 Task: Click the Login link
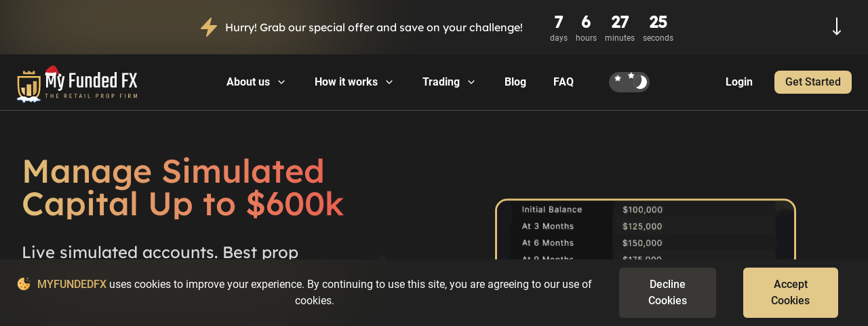pos(739,82)
